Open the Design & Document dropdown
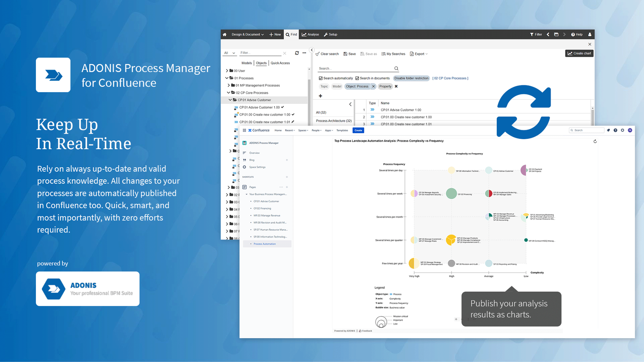The width and height of the screenshot is (644, 362). [248, 35]
